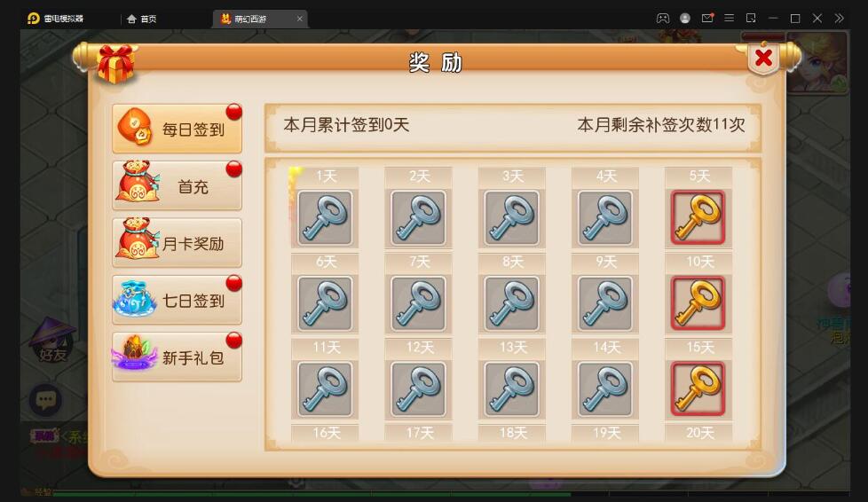Screen dimensions: 868x502
Task: Open the emulator mail messages icon
Action: click(706, 19)
